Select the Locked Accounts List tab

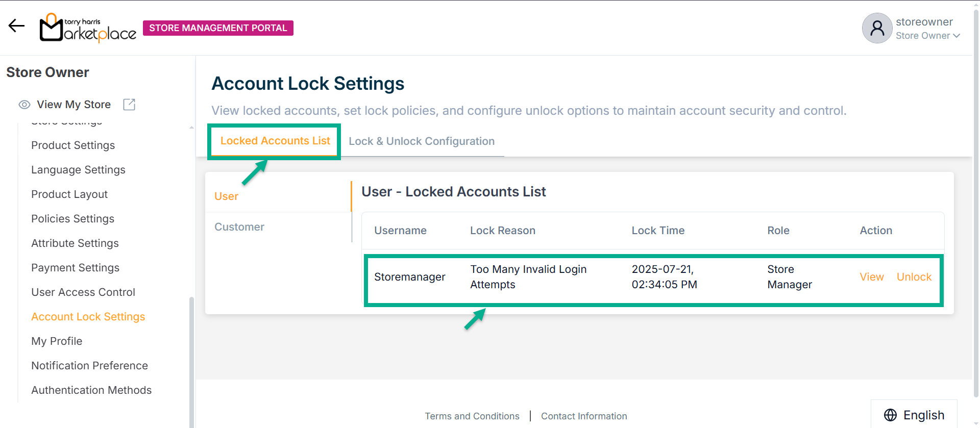pyautogui.click(x=275, y=141)
